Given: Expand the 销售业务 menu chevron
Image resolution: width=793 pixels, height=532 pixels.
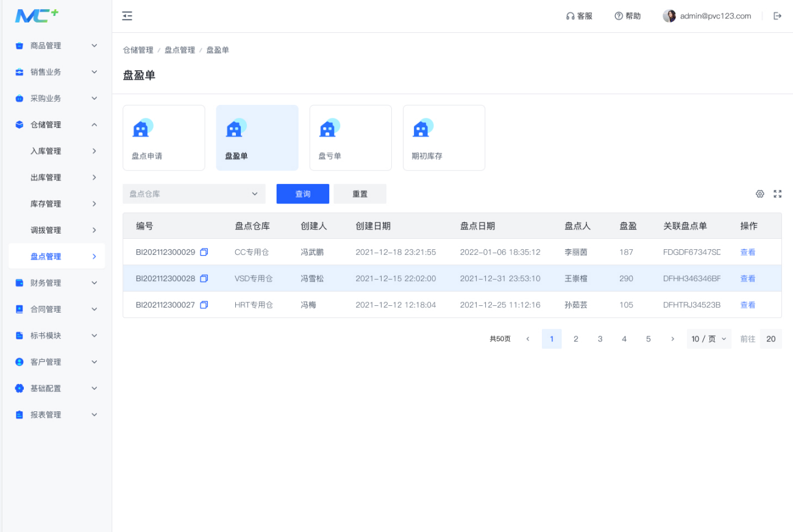Looking at the screenshot, I should (x=94, y=72).
